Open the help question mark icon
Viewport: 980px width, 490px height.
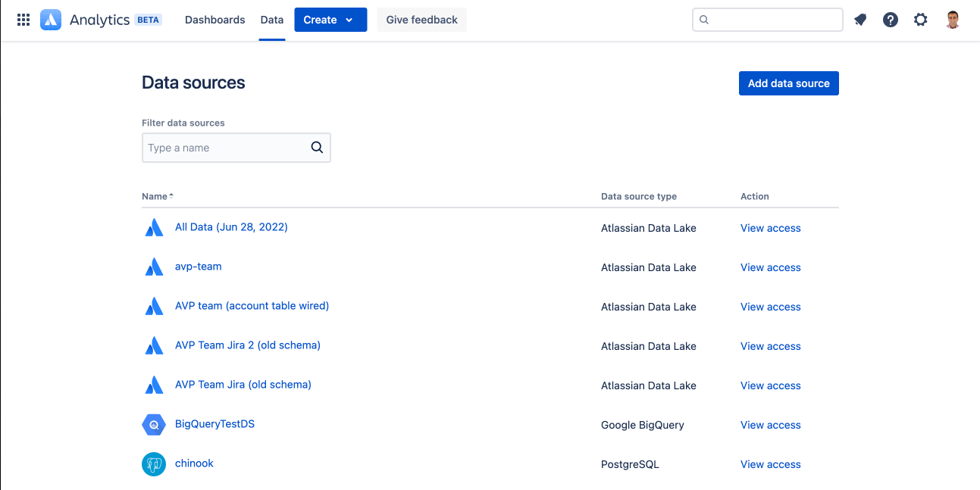[x=891, y=20]
